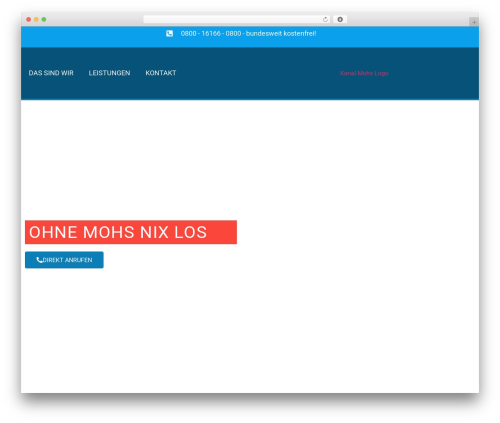This screenshot has height=423, width=500.
Task: Click the Kanal Mohs Logo link
Action: pyautogui.click(x=364, y=73)
